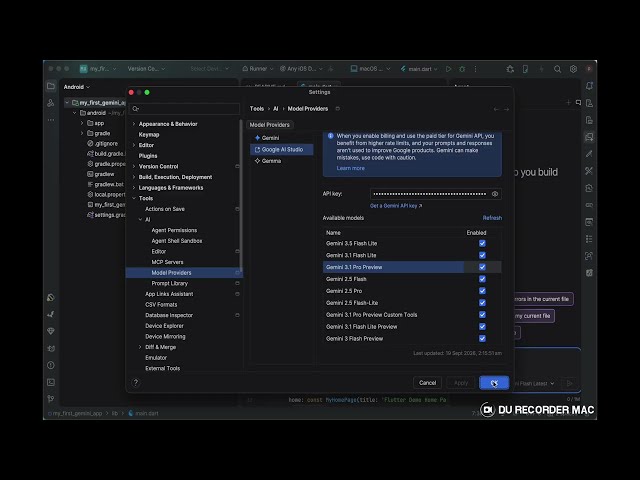
Task: Toggle Gemini 3.1 Pro Preview Custom Tools checkbox
Action: click(482, 315)
